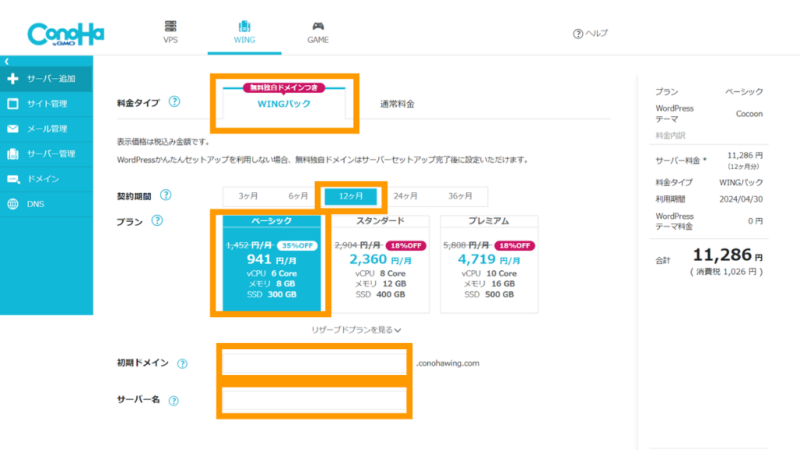Open サーバー管理 in the sidebar
This screenshot has height=450, width=800.
click(46, 154)
